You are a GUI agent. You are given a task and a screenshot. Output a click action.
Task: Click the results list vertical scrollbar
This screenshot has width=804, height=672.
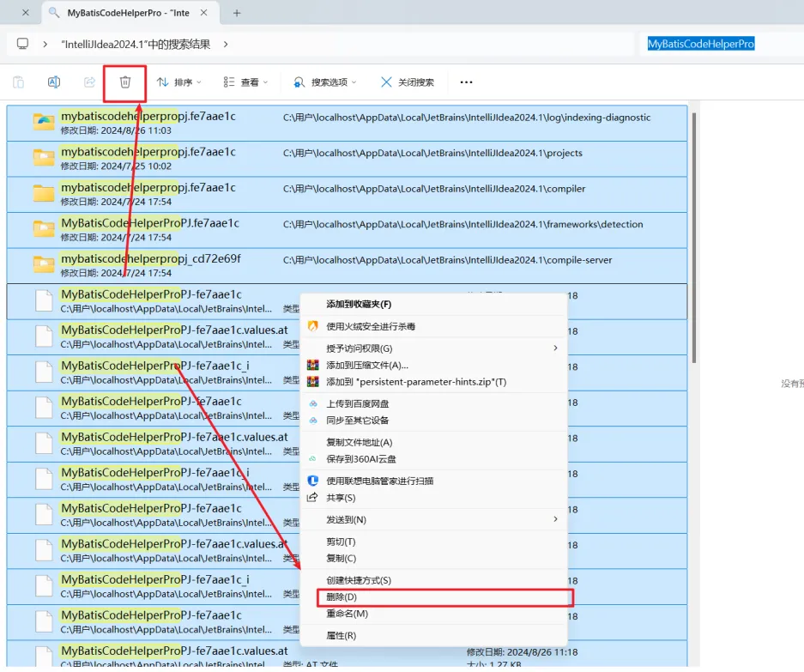(x=694, y=239)
